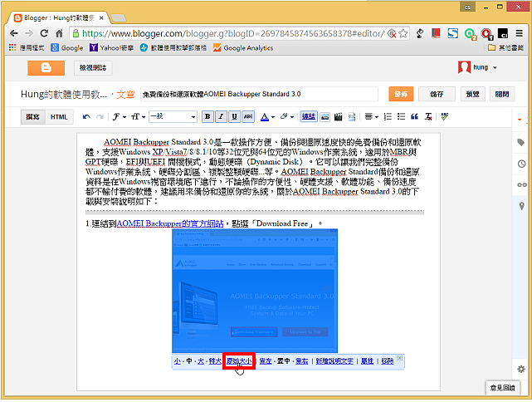Switch to the 撰寫 compose tab
Image resolution: width=532 pixels, height=402 pixels.
pyautogui.click(x=33, y=117)
